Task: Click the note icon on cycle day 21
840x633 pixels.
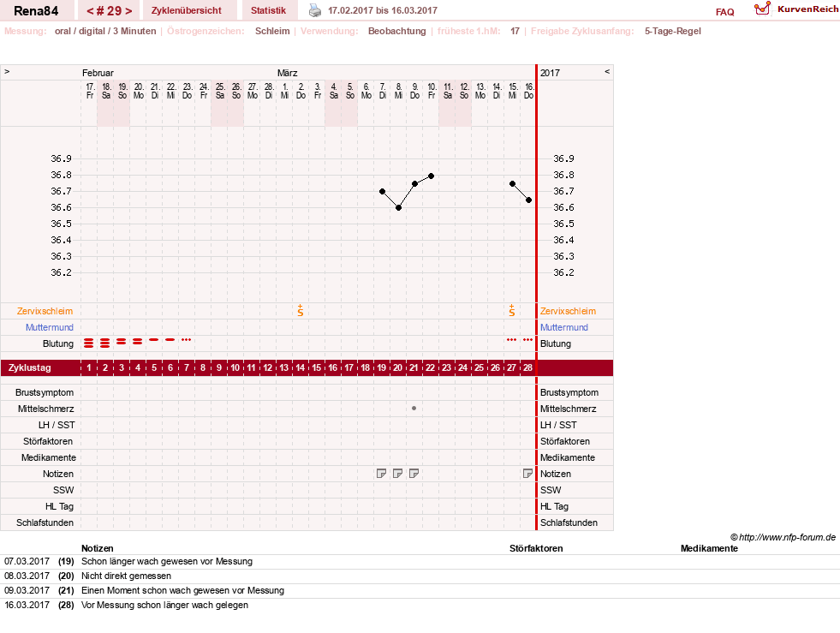Action: pos(414,474)
